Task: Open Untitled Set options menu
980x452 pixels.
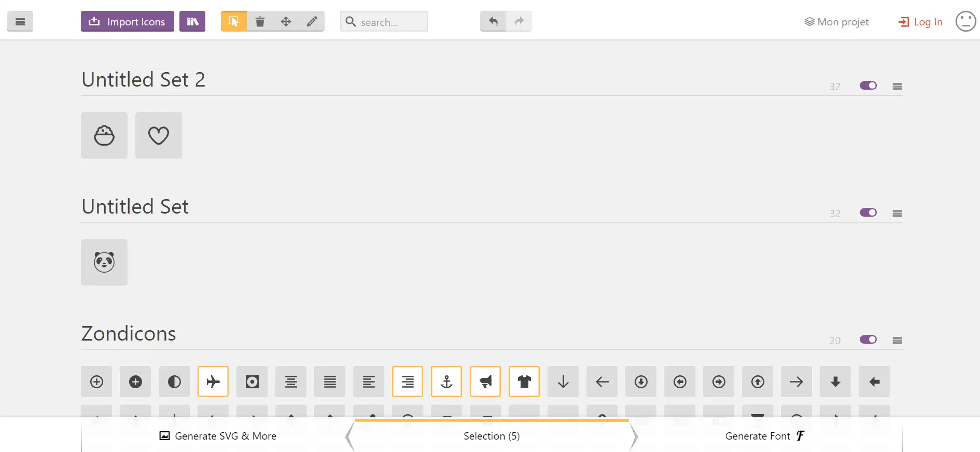Action: point(897,214)
